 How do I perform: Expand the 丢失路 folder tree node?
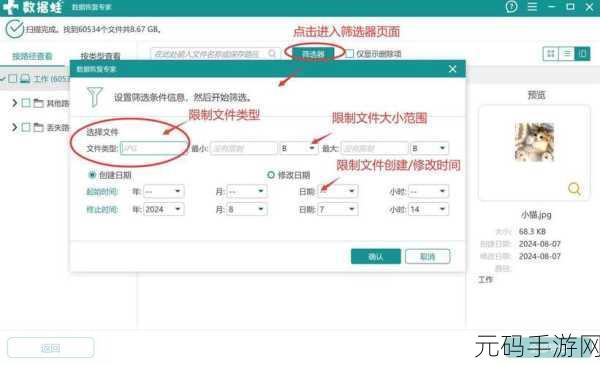point(14,127)
